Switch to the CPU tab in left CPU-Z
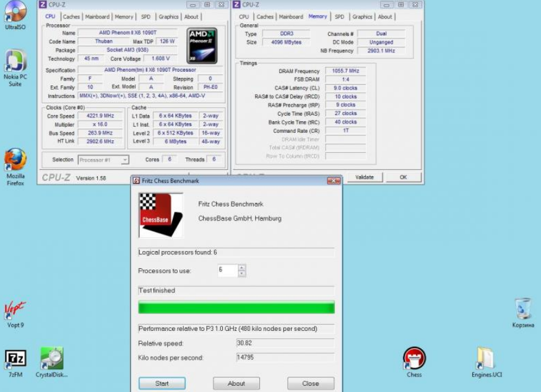Viewport: 541px width, 392px height. coord(50,17)
